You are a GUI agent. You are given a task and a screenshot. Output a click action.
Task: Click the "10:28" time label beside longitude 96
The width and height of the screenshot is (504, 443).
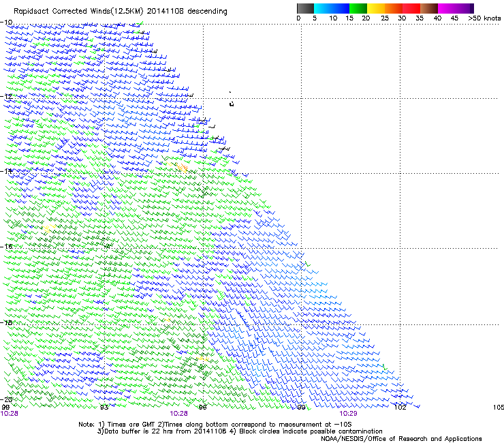pos(179,414)
